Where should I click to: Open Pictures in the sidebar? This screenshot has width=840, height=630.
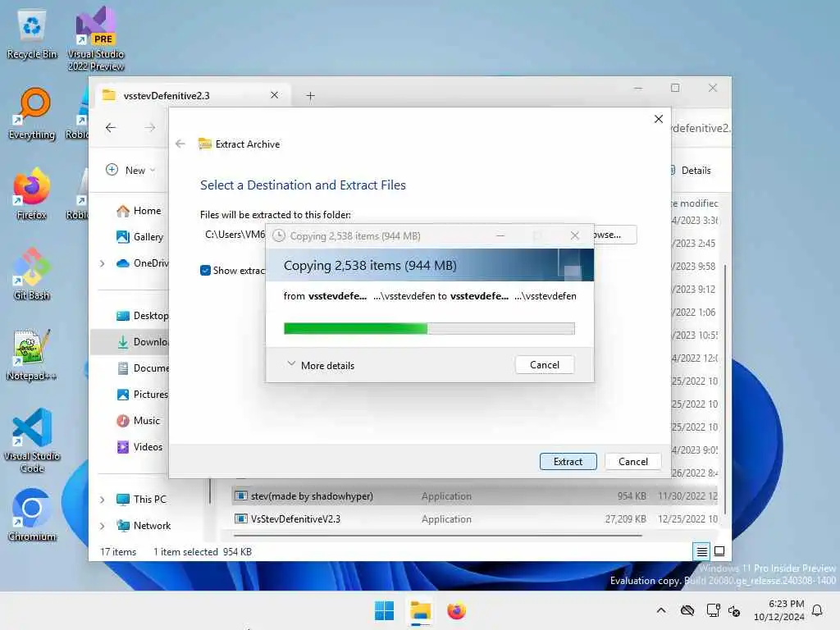pyautogui.click(x=143, y=395)
